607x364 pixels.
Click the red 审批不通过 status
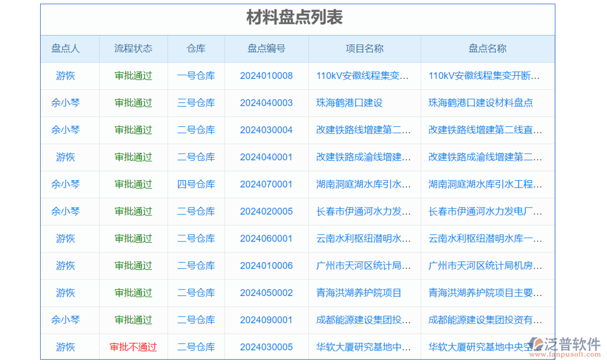click(x=133, y=347)
